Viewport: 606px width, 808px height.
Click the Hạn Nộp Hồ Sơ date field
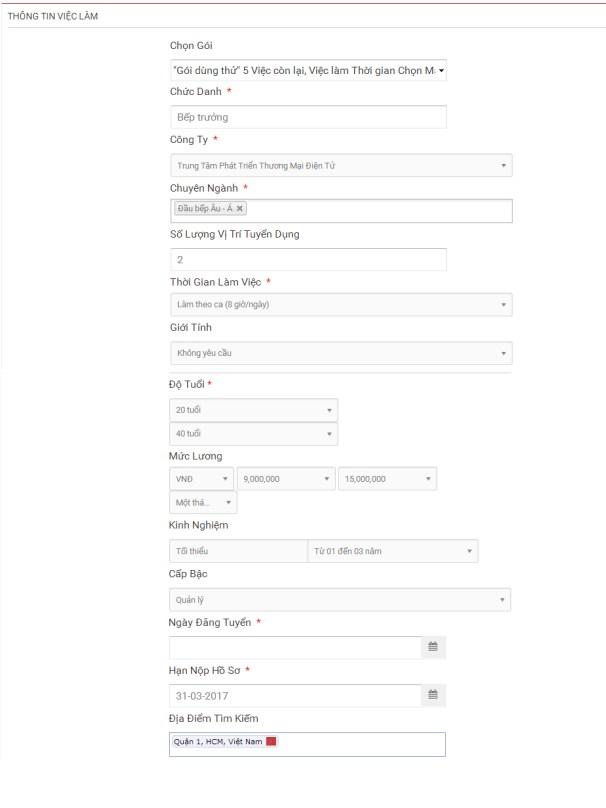pos(295,695)
